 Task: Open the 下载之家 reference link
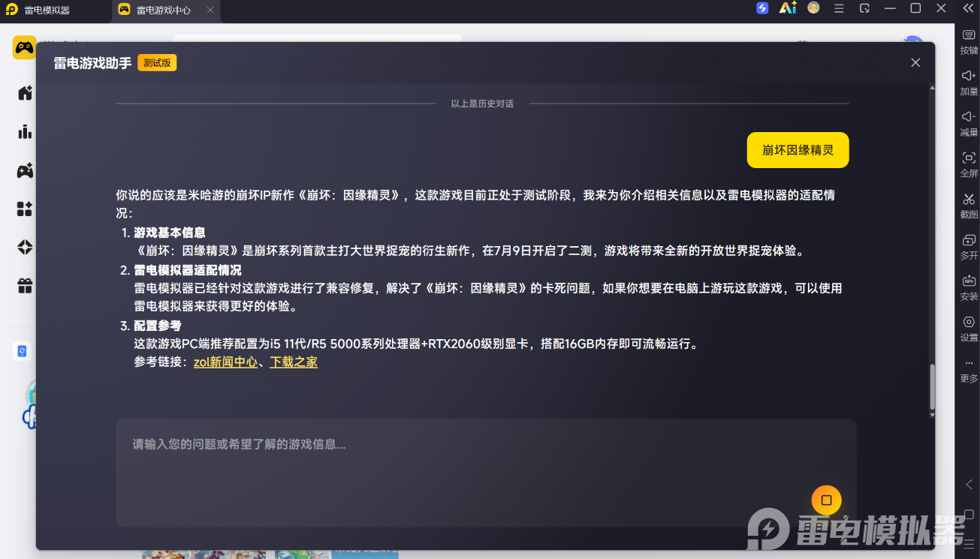(294, 362)
